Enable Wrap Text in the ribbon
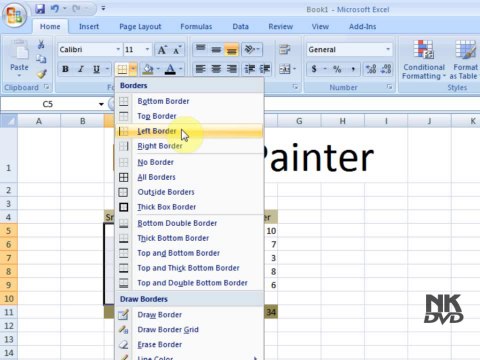The width and height of the screenshot is (480, 360). [285, 49]
